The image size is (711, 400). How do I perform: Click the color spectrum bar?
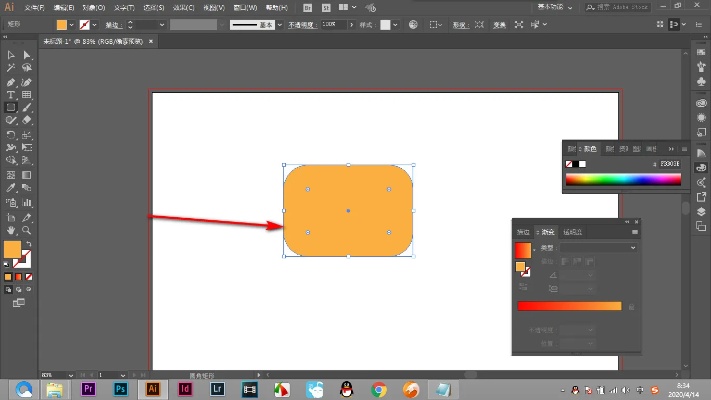click(x=623, y=180)
